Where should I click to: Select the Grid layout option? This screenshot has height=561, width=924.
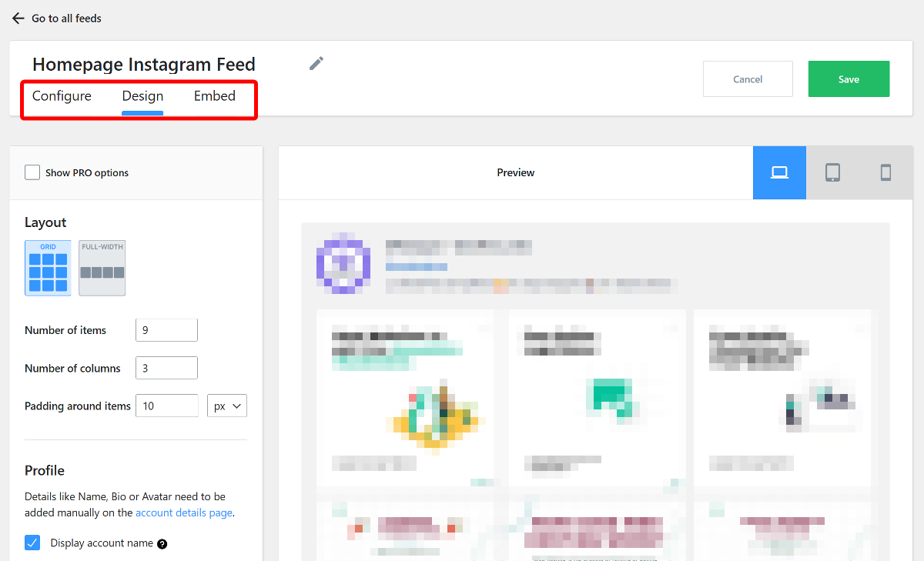48,268
